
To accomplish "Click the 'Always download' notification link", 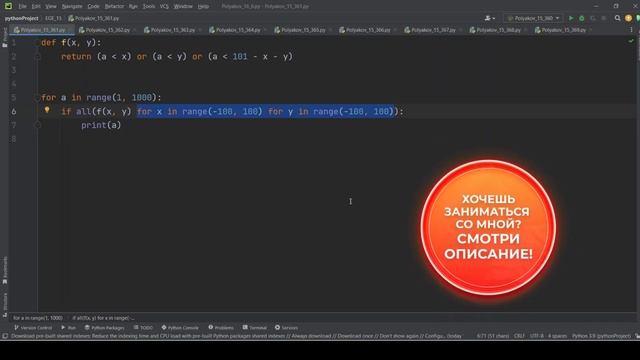I will [311, 336].
